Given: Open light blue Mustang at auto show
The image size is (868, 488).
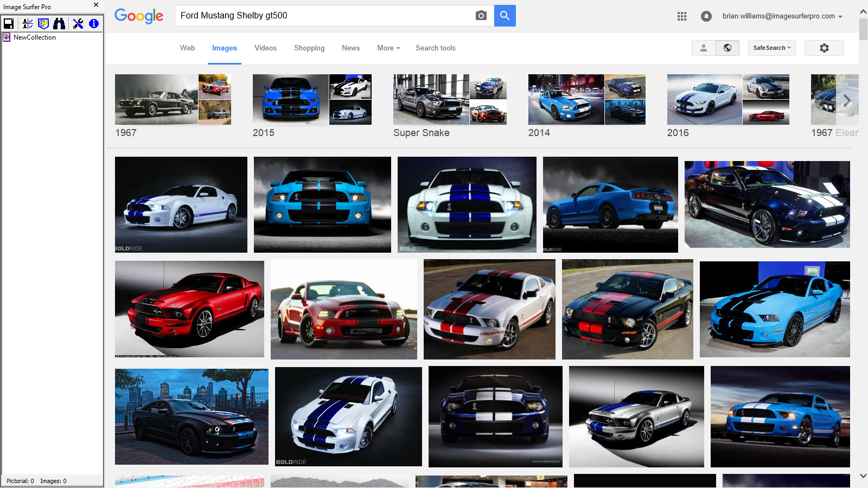Looking at the screenshot, I should (x=775, y=309).
